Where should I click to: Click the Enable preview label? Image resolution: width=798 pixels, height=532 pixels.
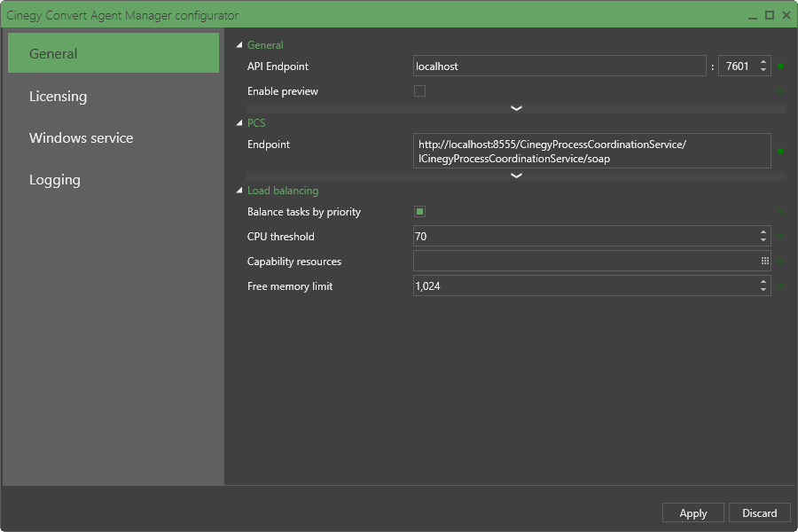coord(283,91)
